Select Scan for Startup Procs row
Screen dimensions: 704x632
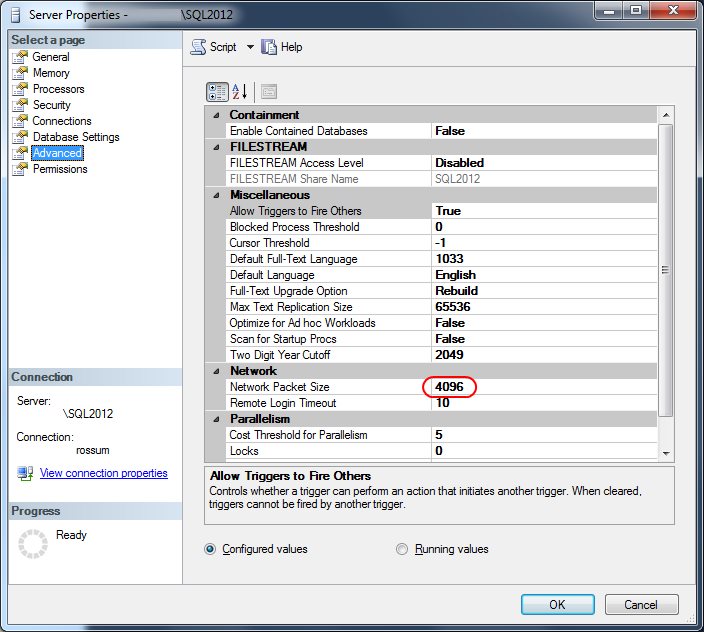[441, 339]
